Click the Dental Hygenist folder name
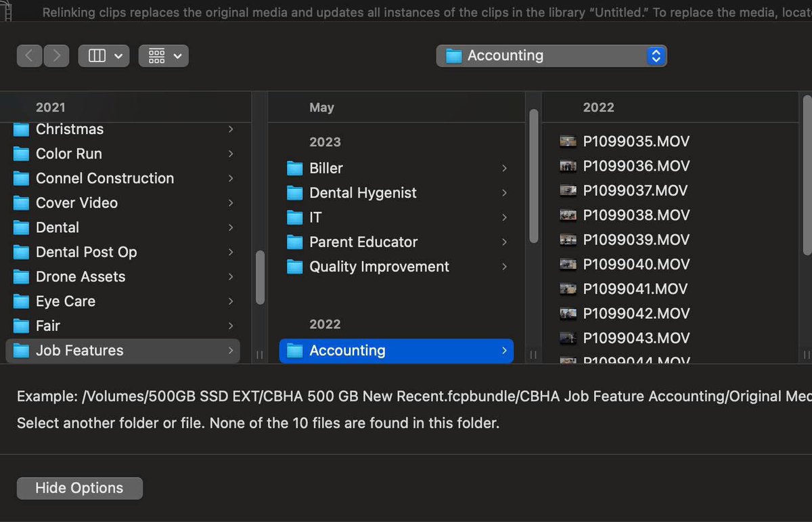 [x=363, y=193]
